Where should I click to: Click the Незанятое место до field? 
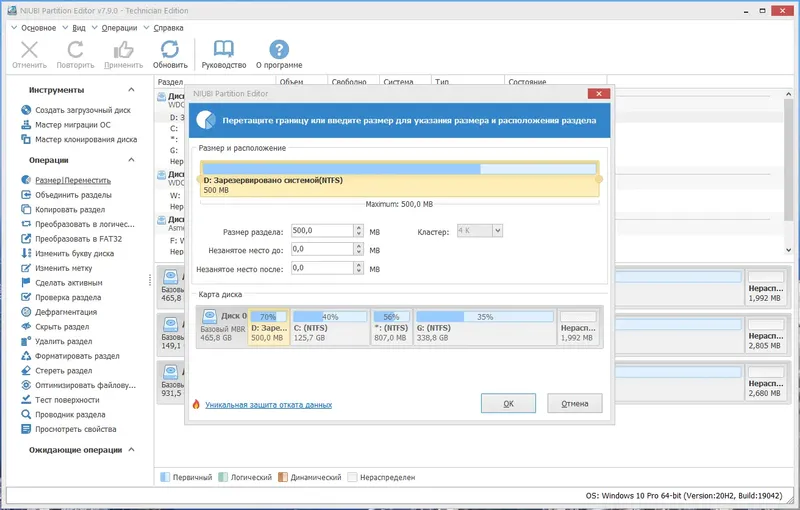pyautogui.click(x=322, y=249)
